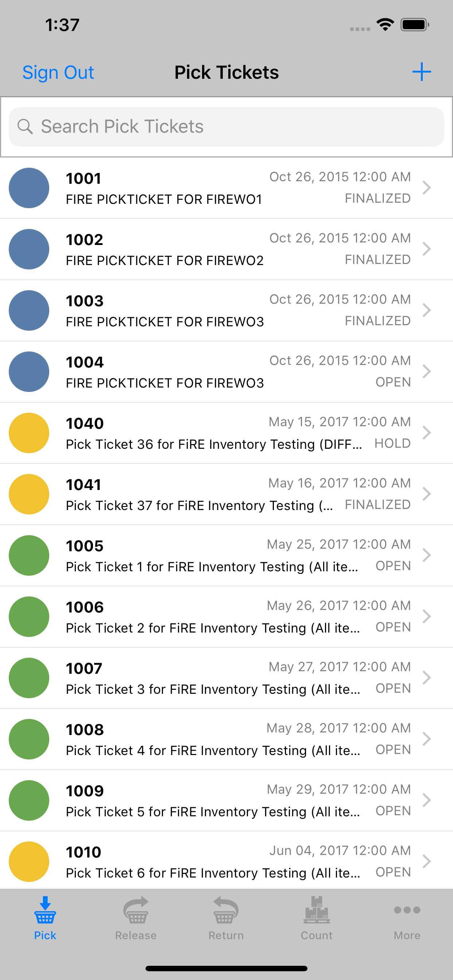Expand ticket 1001 chevron
This screenshot has width=453, height=980.
pos(427,187)
